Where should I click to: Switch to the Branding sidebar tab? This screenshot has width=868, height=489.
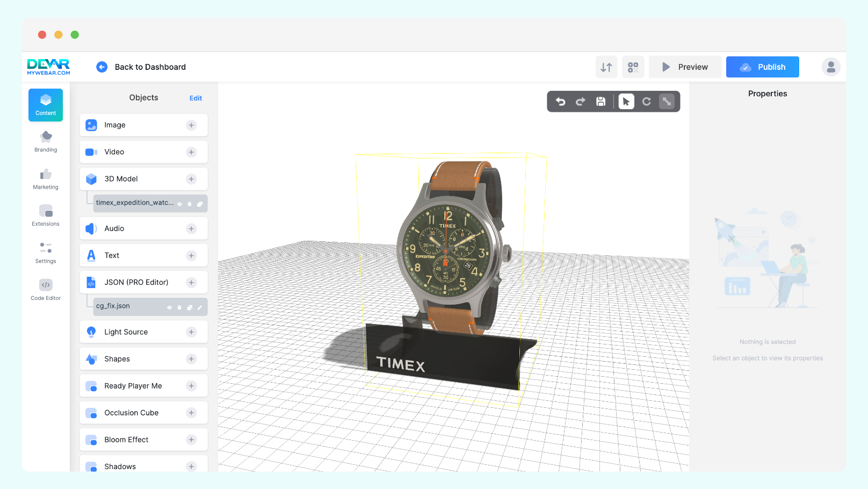coord(46,141)
